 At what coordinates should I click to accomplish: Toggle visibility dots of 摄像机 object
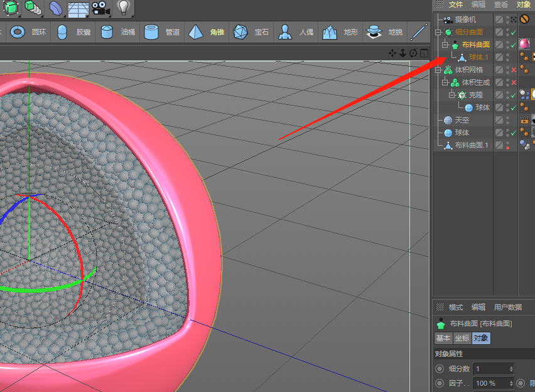pos(507,19)
